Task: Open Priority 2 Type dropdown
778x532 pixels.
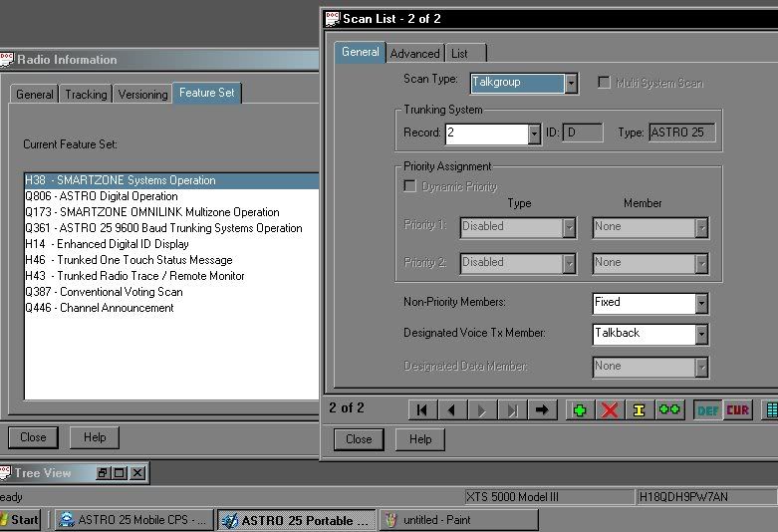Action: tap(569, 264)
